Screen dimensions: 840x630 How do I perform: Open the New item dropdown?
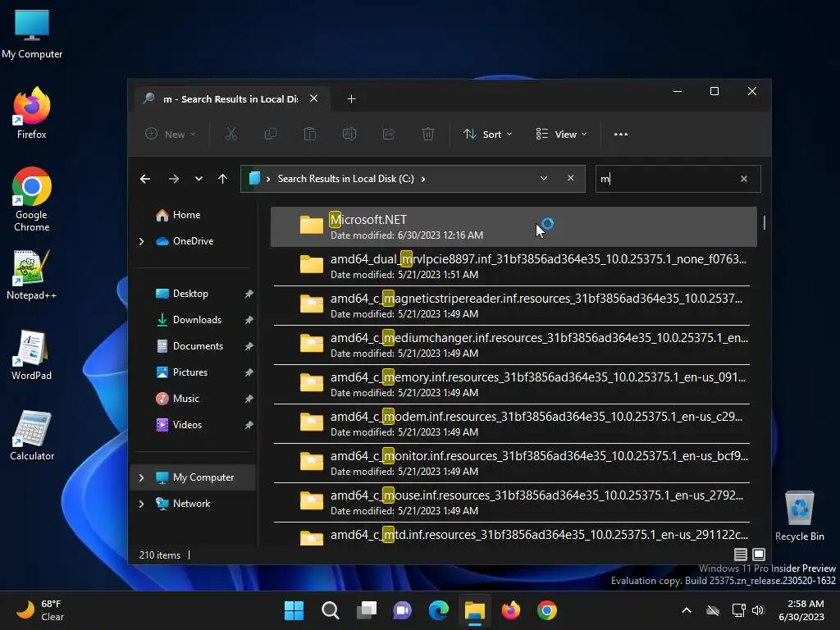pyautogui.click(x=171, y=134)
